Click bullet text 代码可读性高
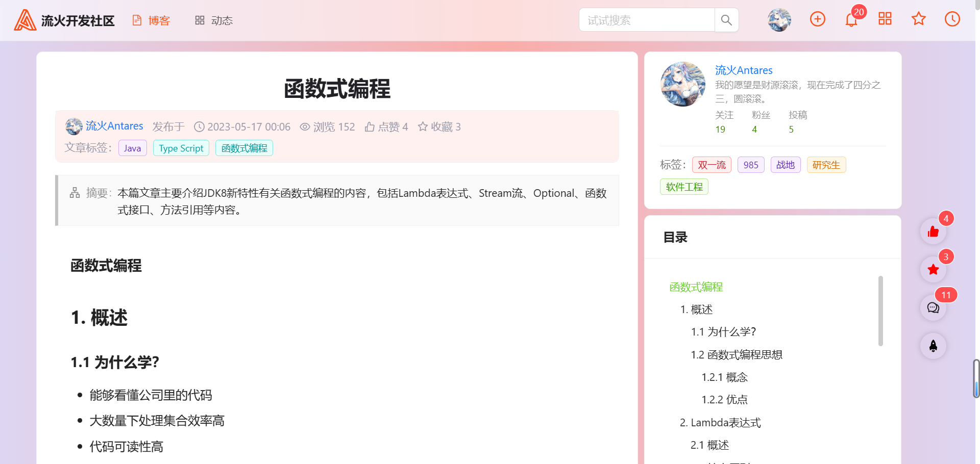This screenshot has width=980, height=464. pos(126,447)
